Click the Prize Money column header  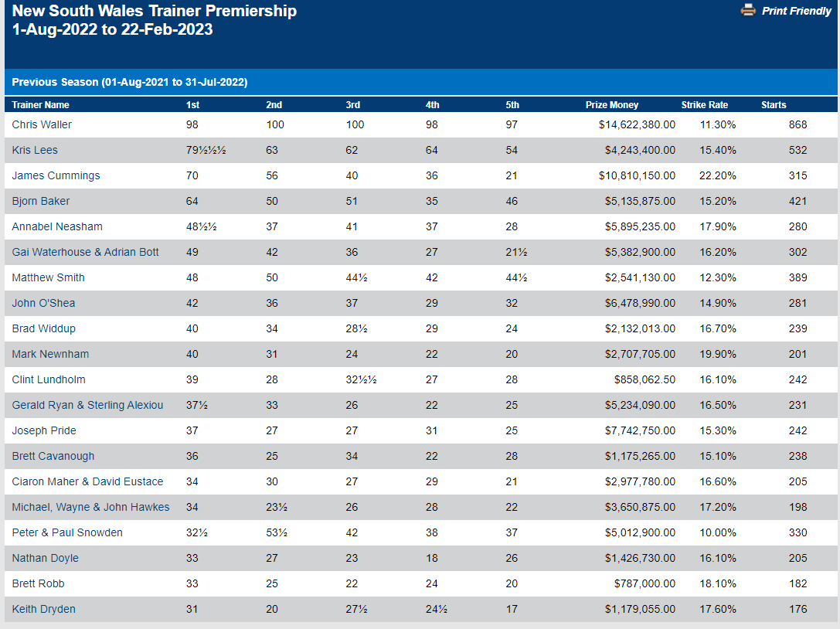pyautogui.click(x=612, y=105)
